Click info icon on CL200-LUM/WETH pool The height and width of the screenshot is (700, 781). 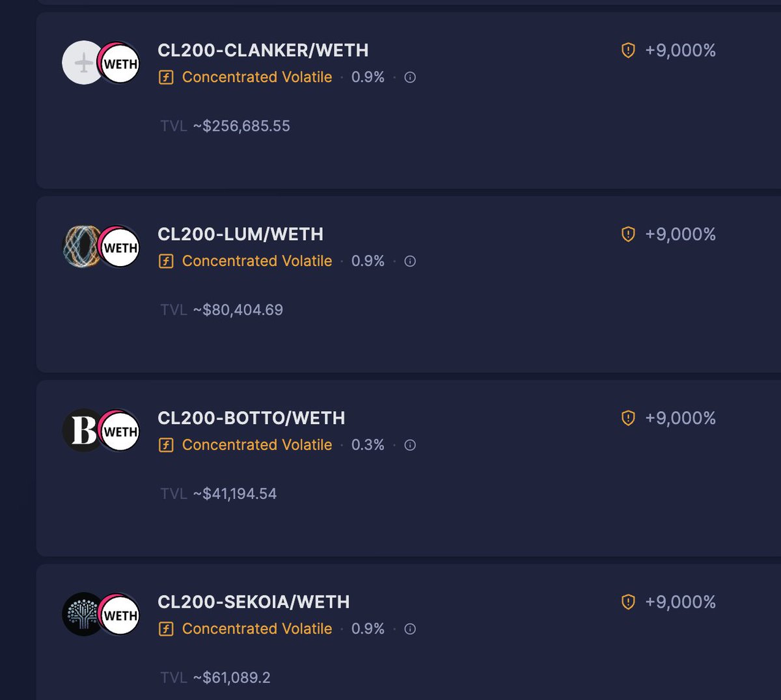pos(410,262)
